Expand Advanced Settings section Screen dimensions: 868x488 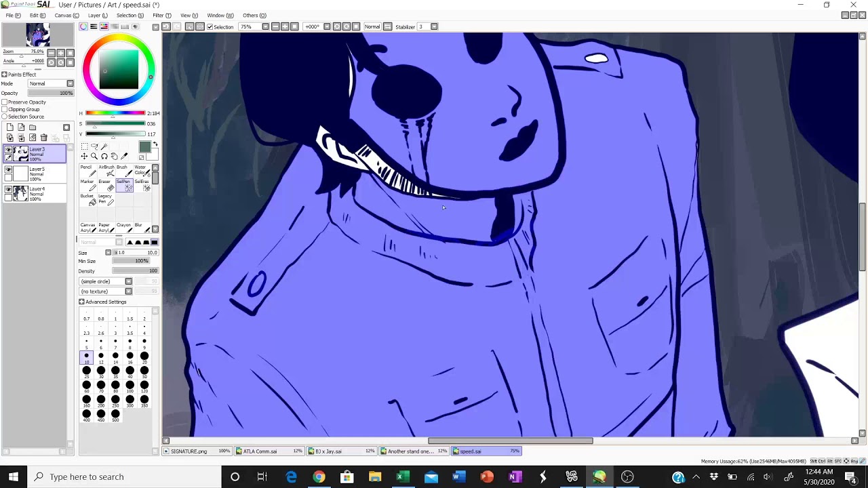[x=81, y=302]
